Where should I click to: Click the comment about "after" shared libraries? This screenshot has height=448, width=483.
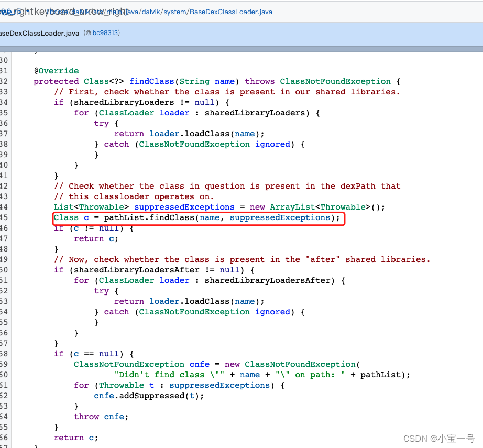pos(242,259)
